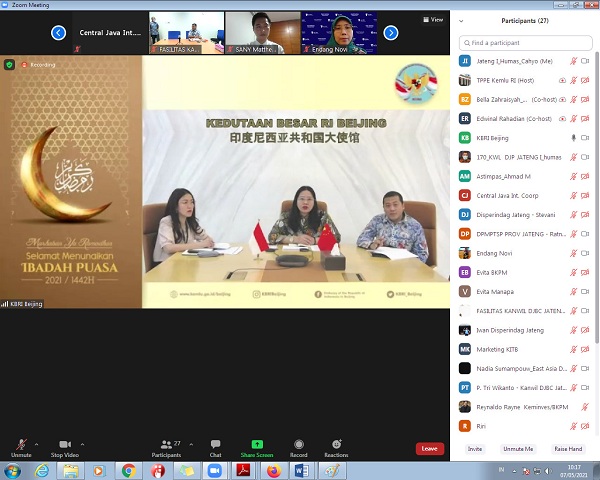This screenshot has width=600, height=480.
Task: Click the red Leave button
Action: [x=429, y=448]
